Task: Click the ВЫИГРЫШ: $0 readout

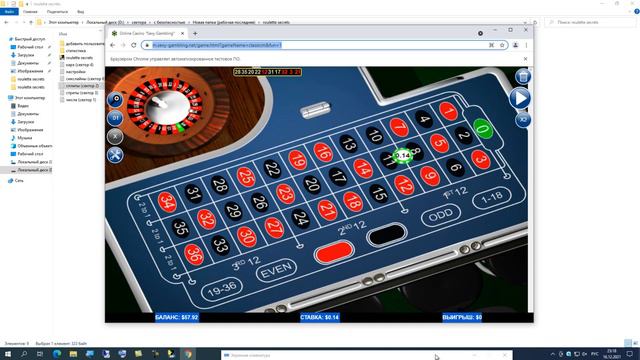Action: tap(462, 317)
